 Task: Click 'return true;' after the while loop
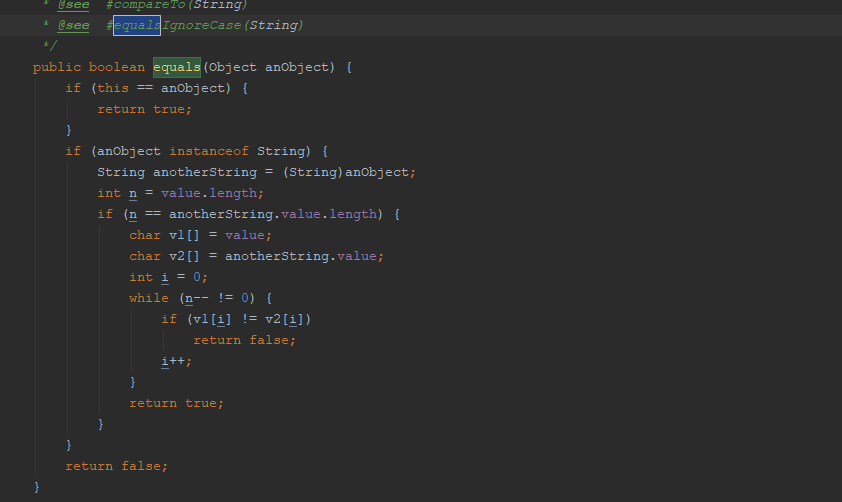pyautogui.click(x=177, y=403)
